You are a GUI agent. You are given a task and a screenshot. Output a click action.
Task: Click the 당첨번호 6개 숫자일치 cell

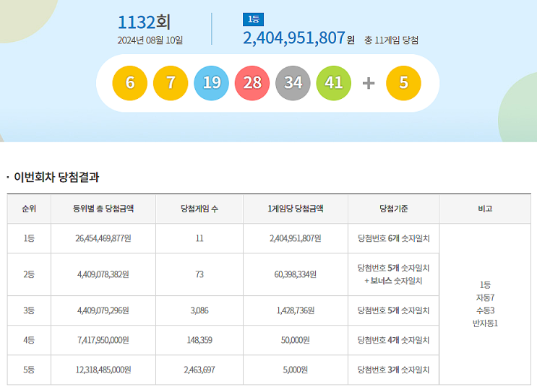click(393, 238)
